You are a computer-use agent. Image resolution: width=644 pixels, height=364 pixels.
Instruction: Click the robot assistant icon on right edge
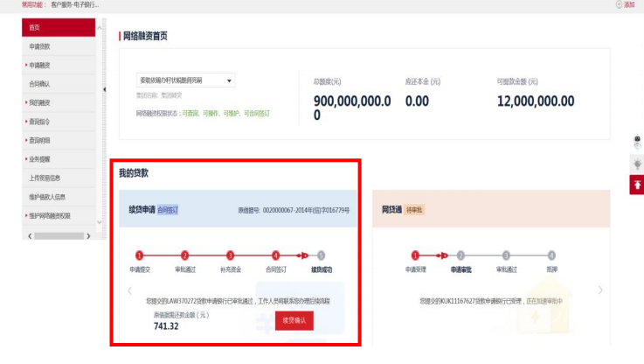click(x=636, y=142)
